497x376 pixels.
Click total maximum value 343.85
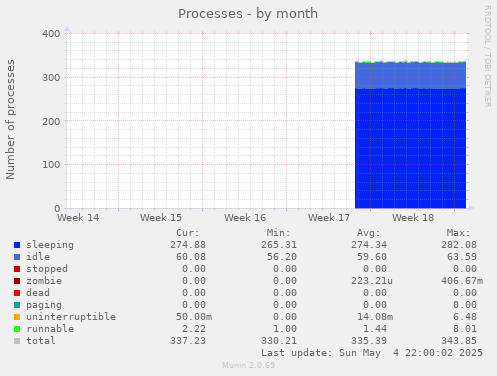459,341
